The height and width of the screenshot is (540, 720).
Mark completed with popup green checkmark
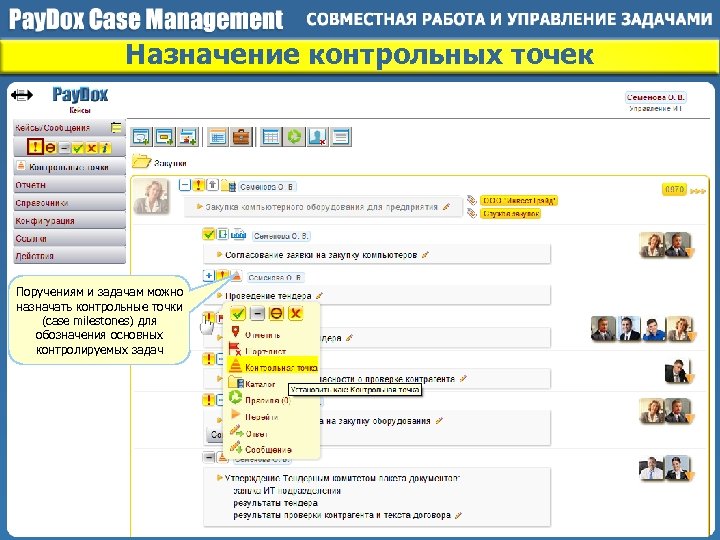pyautogui.click(x=238, y=313)
